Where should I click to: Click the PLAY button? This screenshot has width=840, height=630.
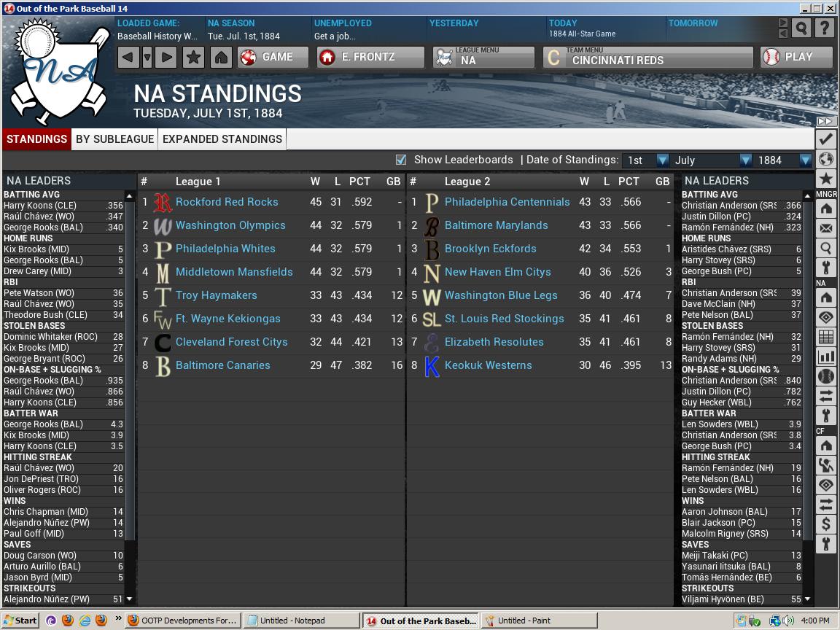point(796,58)
